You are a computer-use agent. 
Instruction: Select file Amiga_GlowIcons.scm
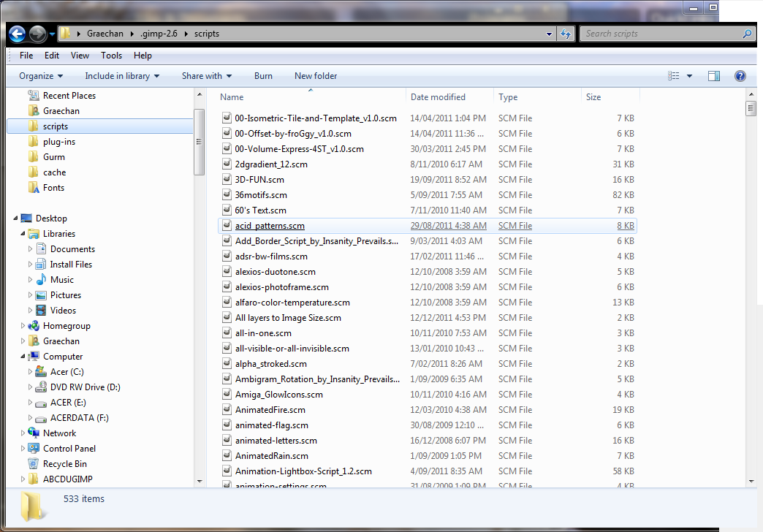tap(279, 395)
